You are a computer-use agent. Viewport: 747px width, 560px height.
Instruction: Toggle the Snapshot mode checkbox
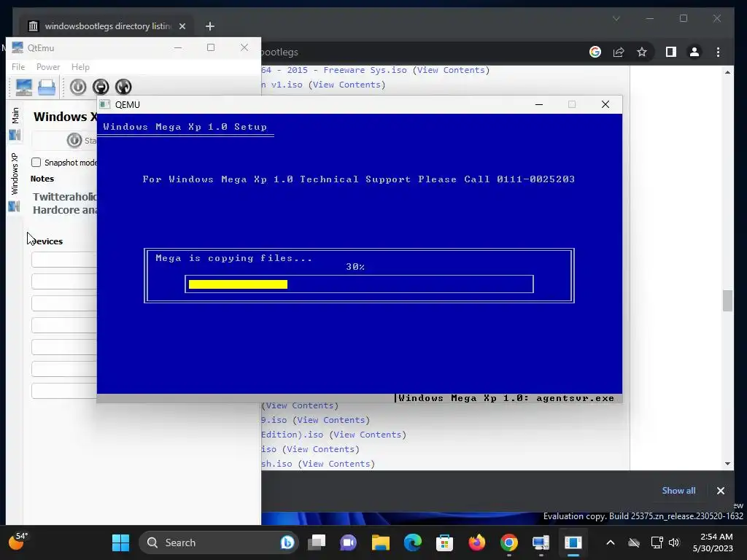click(36, 163)
